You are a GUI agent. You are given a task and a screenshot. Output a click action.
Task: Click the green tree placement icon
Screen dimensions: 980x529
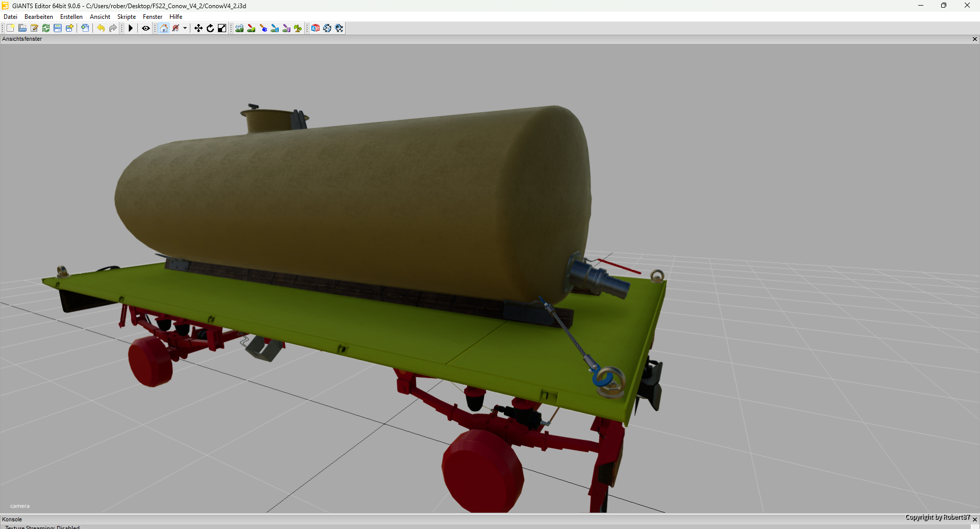(x=298, y=28)
